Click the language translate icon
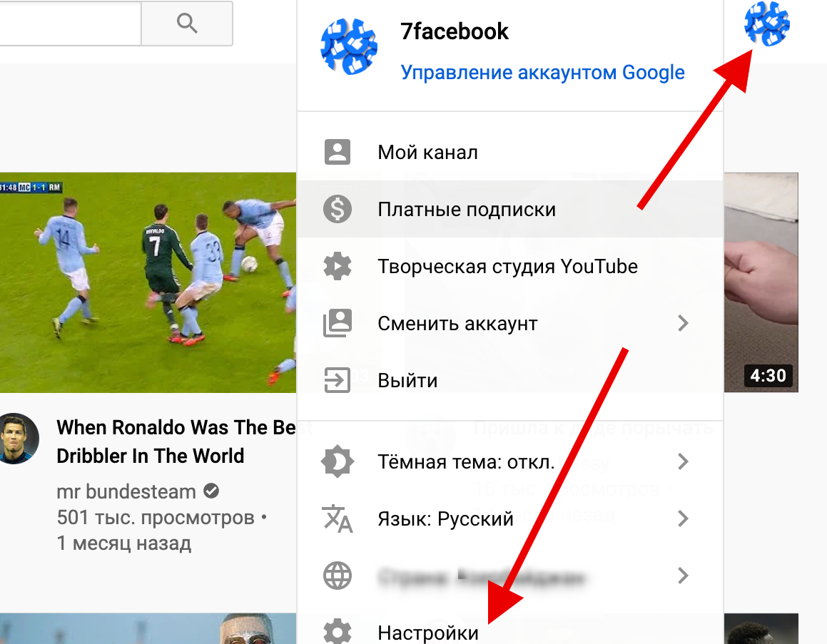Screen dimensions: 827x644 (x=338, y=518)
